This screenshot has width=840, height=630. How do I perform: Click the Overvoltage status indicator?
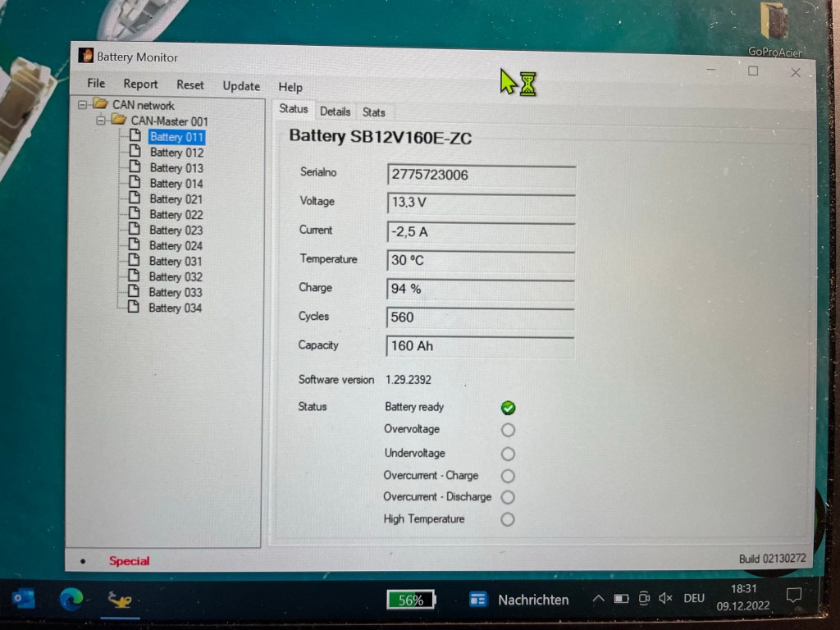coord(508,430)
